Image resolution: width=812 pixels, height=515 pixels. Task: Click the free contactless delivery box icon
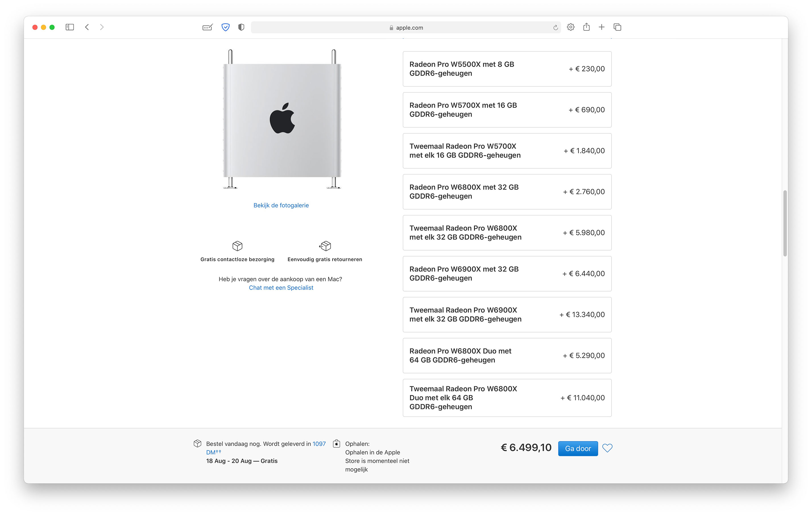click(237, 246)
